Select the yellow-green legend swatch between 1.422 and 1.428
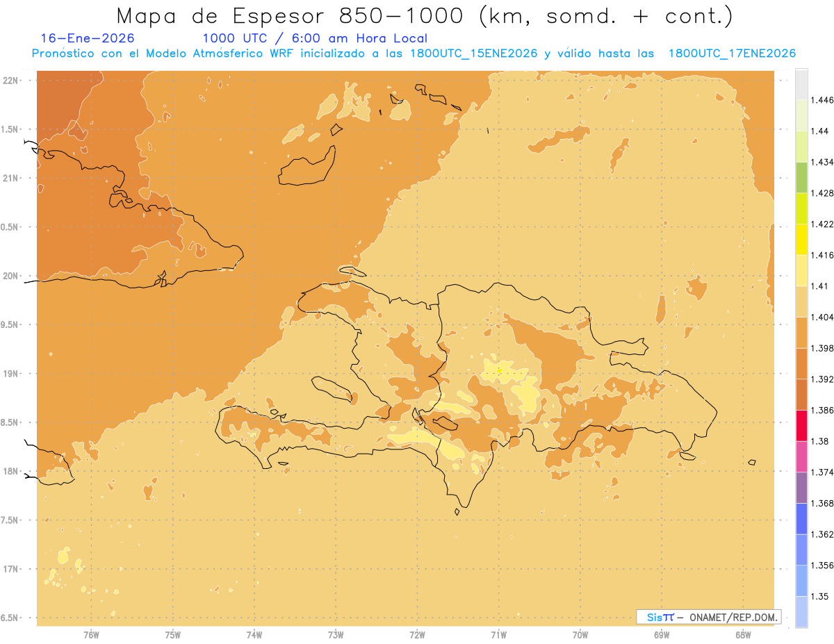The image size is (834, 644). 801,208
